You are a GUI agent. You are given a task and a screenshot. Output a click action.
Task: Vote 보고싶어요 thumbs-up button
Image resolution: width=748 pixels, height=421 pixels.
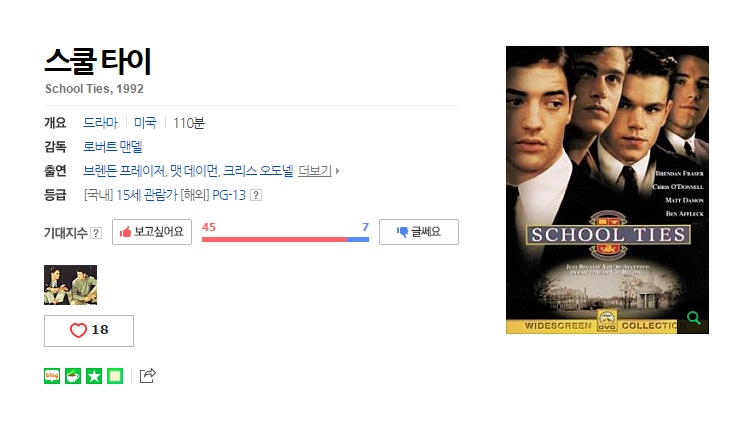click(152, 232)
